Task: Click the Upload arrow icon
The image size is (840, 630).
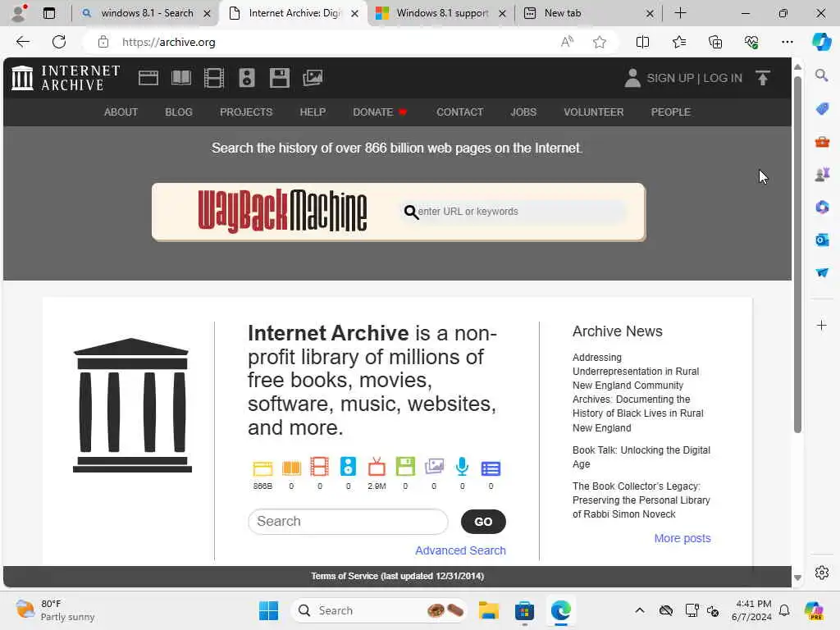Action: click(x=763, y=78)
